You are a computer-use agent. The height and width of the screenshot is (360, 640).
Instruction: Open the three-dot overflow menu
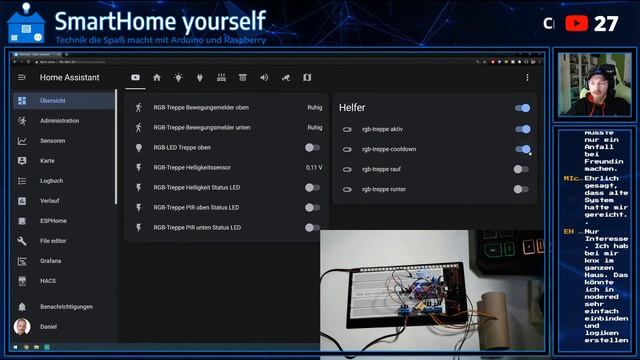(x=527, y=78)
